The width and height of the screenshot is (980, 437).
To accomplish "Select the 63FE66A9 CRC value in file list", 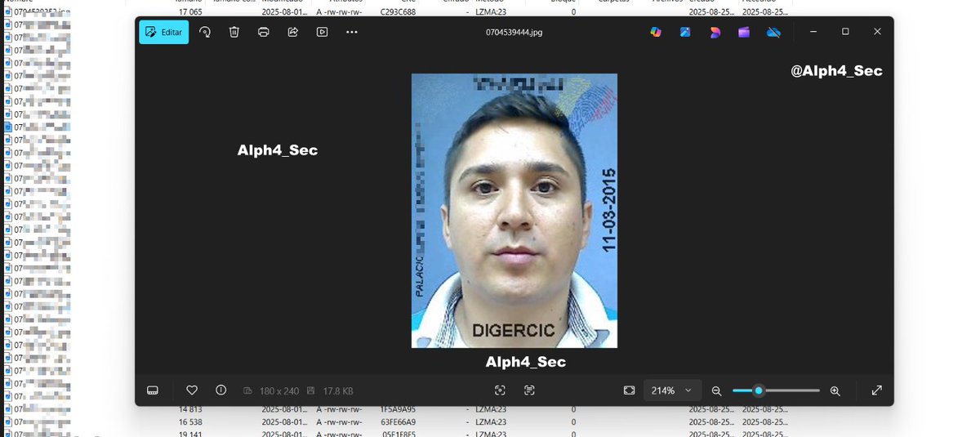I will pyautogui.click(x=399, y=422).
